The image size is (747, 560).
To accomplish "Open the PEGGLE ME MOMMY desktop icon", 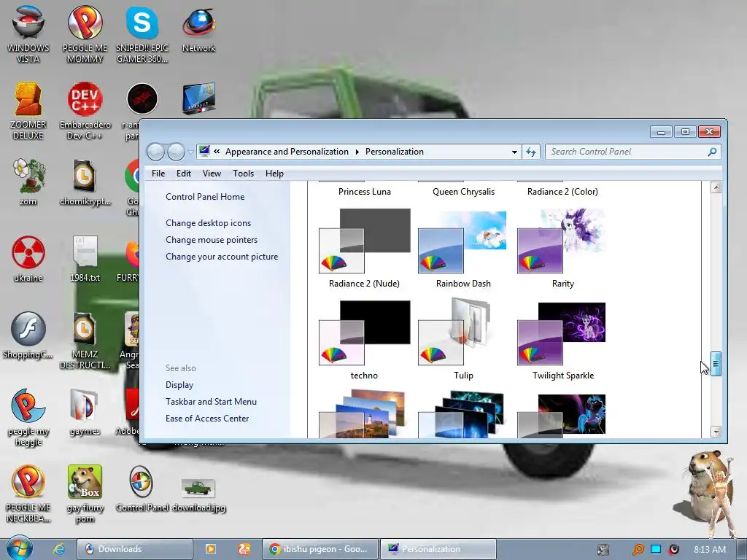I will [85, 34].
